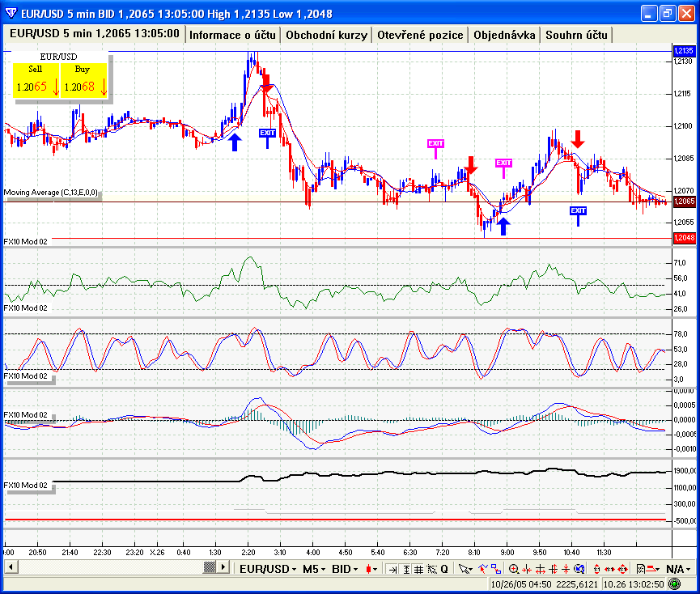This screenshot has height=594, width=700.
Task: Click the chart scrollbar thumb
Action: tap(209, 567)
